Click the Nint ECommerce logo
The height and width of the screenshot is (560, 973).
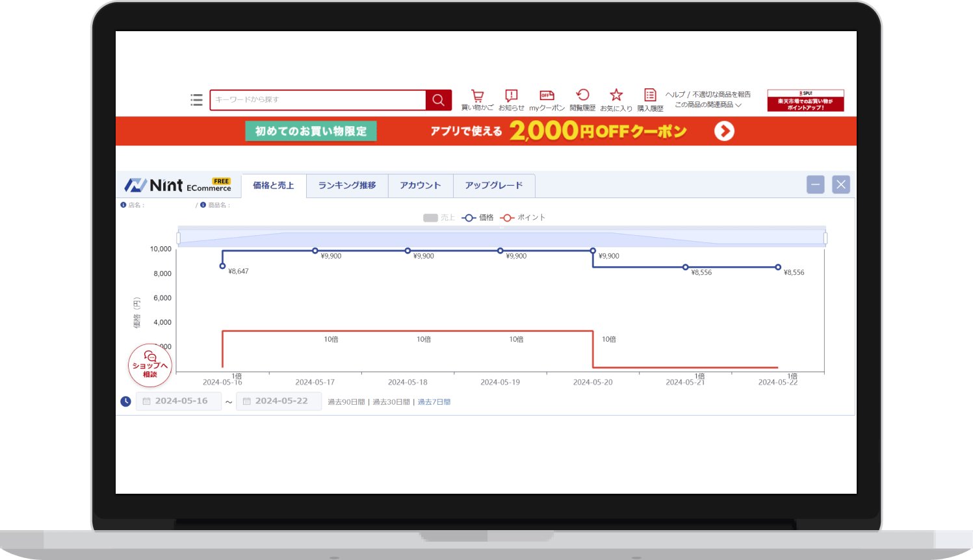178,185
